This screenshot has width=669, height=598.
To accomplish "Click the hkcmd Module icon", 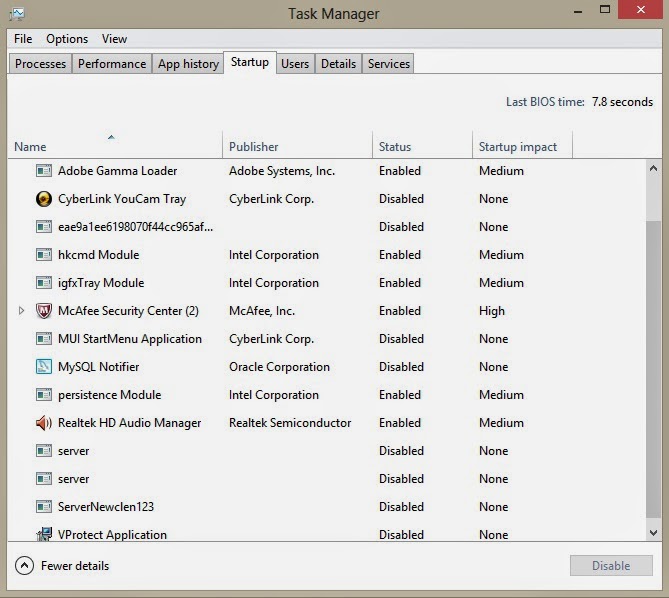I will pos(44,255).
